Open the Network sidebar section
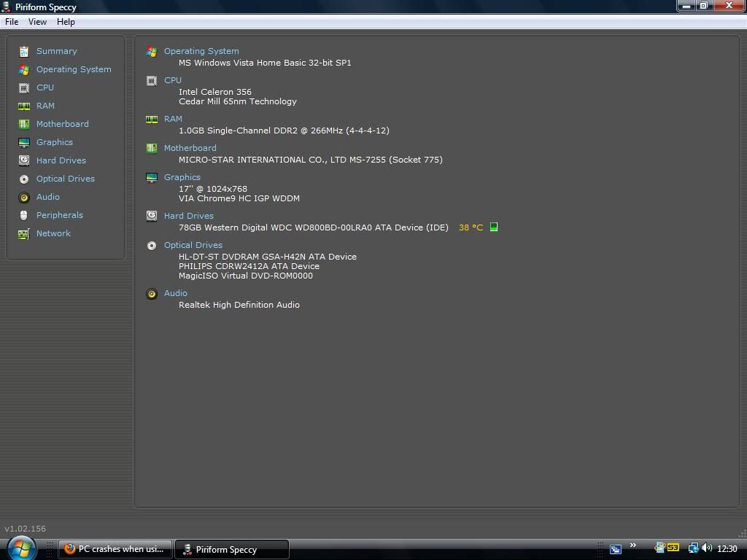Screen dimensions: 747x560 click(x=53, y=233)
